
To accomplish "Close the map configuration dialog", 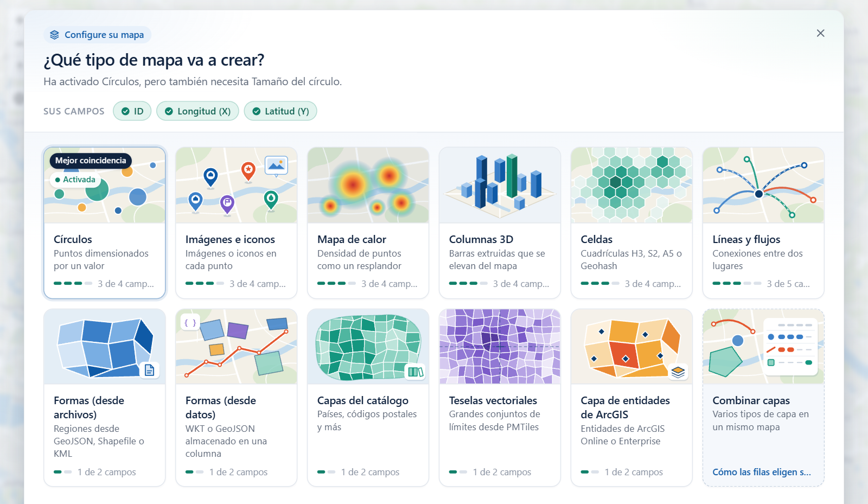I will point(820,33).
